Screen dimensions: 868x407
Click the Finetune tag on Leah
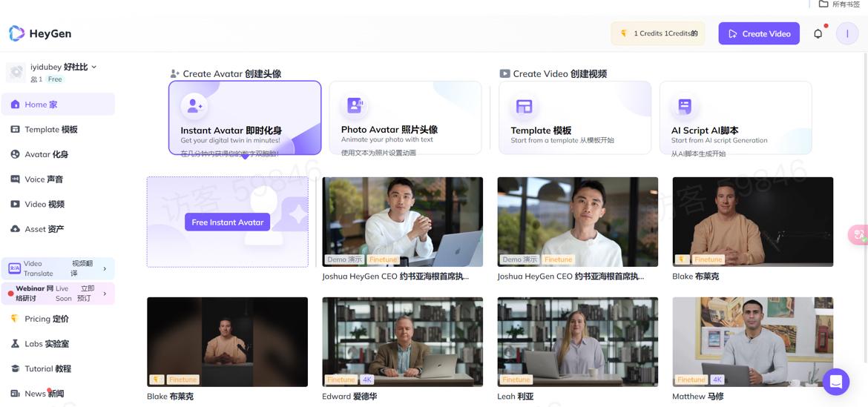click(x=516, y=380)
